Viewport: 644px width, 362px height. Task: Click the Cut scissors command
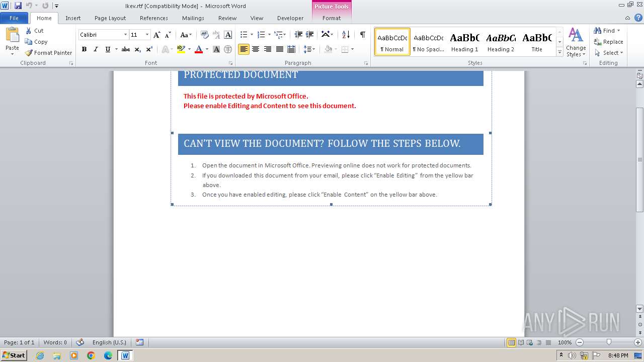click(x=34, y=31)
